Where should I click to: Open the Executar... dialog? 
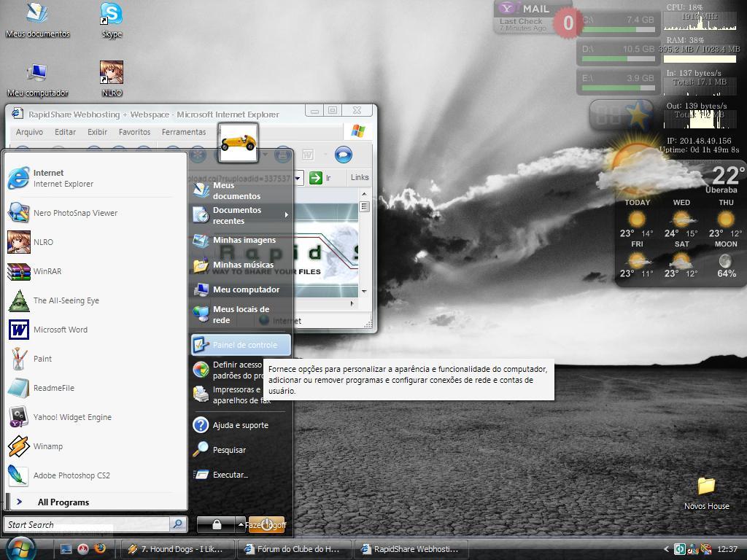[241, 475]
